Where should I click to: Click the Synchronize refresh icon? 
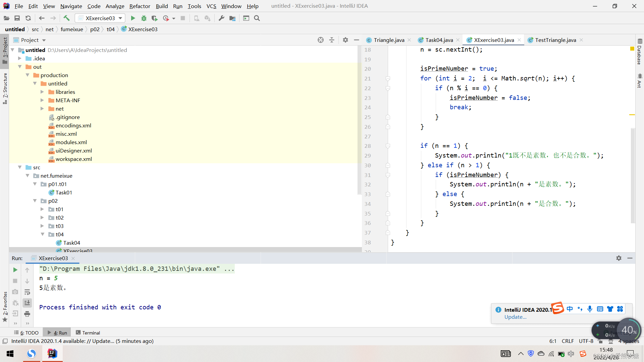tap(28, 18)
